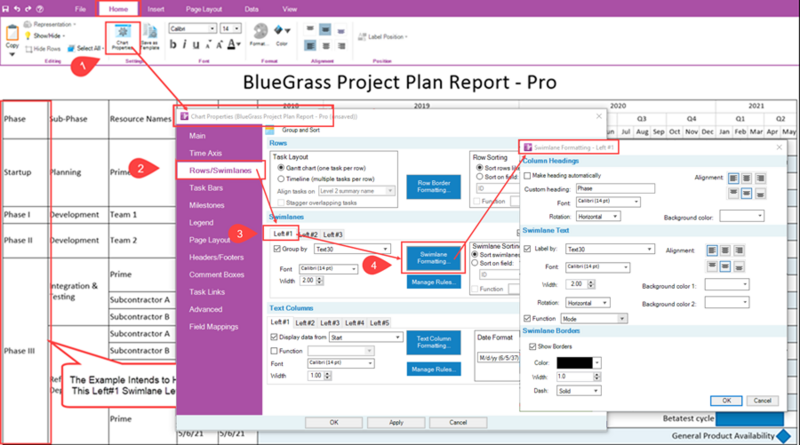Open Column Headings Background color swatch
Screen dimensions: 800x445
click(742, 216)
